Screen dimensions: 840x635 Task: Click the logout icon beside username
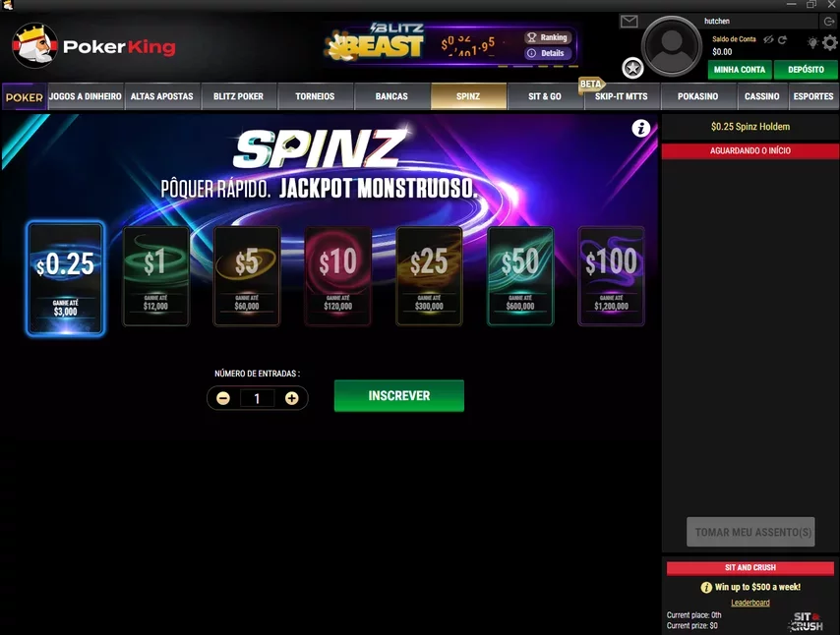pyautogui.click(x=829, y=22)
